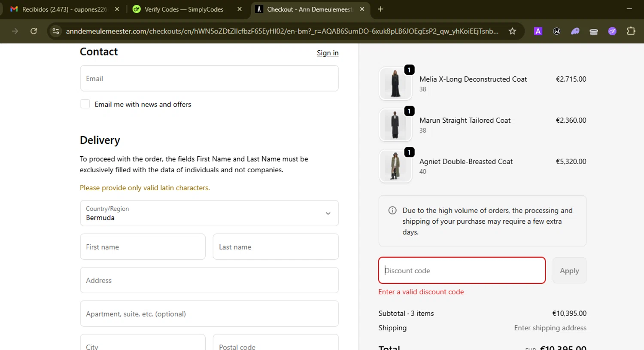Click the City field

click(143, 342)
